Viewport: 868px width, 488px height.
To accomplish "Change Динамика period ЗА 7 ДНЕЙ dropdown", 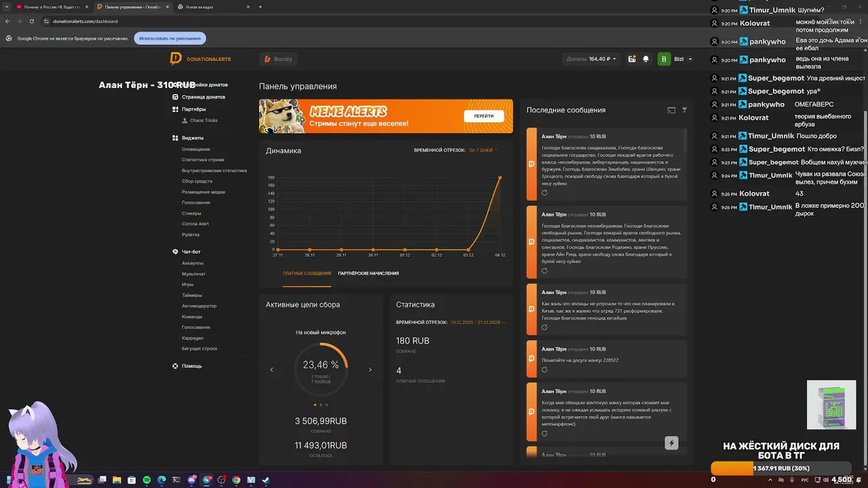I will tap(483, 150).
